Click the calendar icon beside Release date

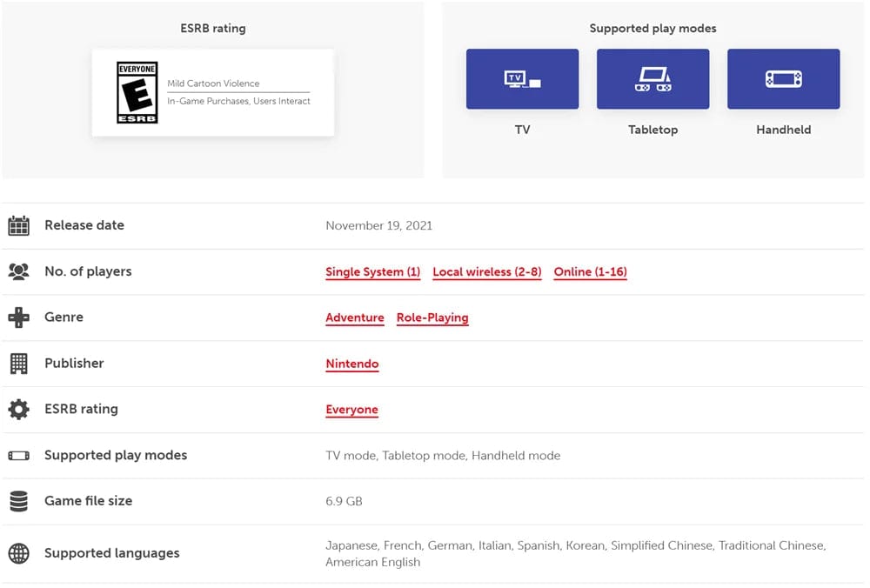coord(18,226)
